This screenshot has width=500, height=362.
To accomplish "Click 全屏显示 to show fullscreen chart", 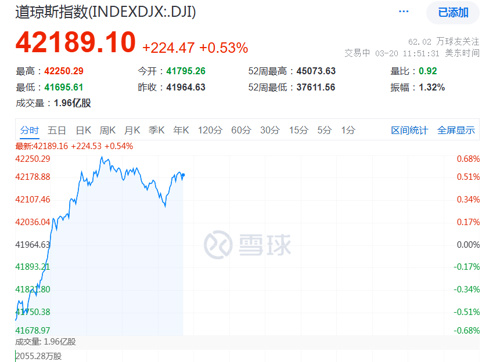I will (x=456, y=130).
